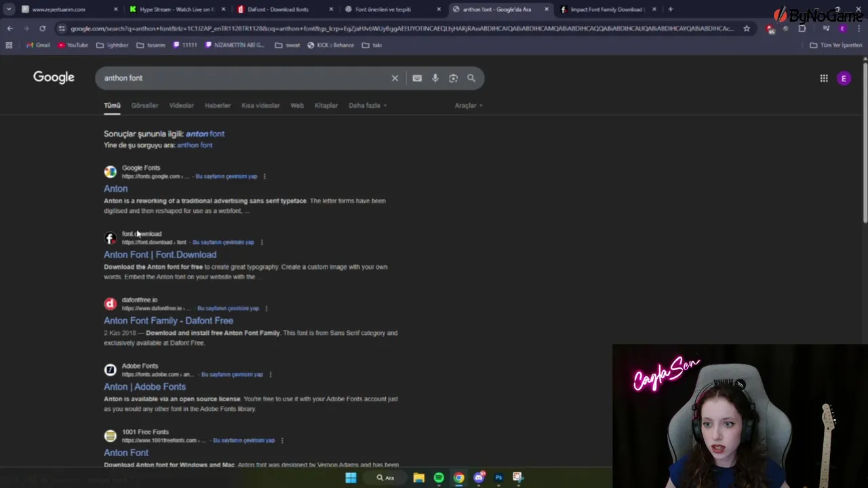
Task: Open Google Lens image search icon
Action: pyautogui.click(x=453, y=78)
